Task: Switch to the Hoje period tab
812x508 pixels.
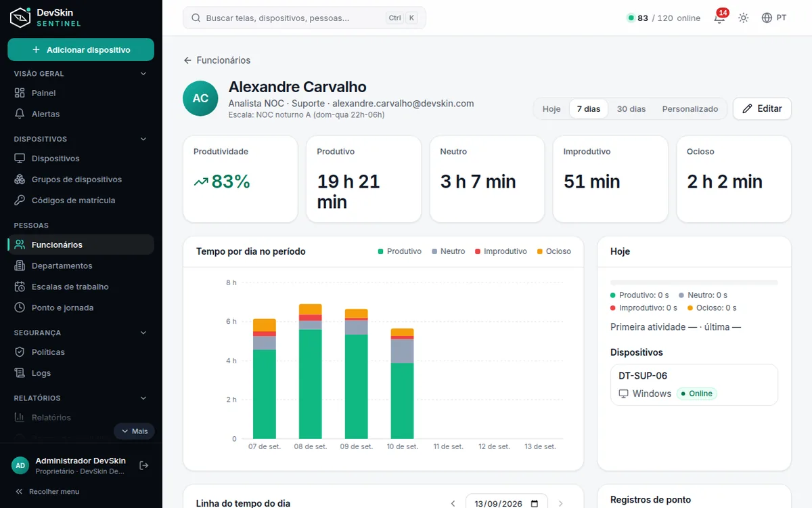Action: tap(551, 109)
